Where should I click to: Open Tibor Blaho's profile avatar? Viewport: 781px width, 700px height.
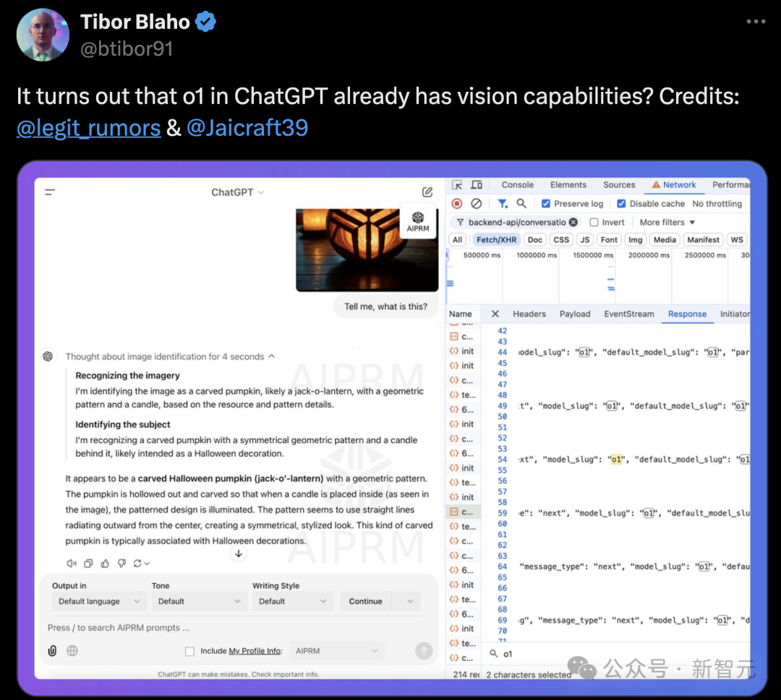[x=43, y=35]
